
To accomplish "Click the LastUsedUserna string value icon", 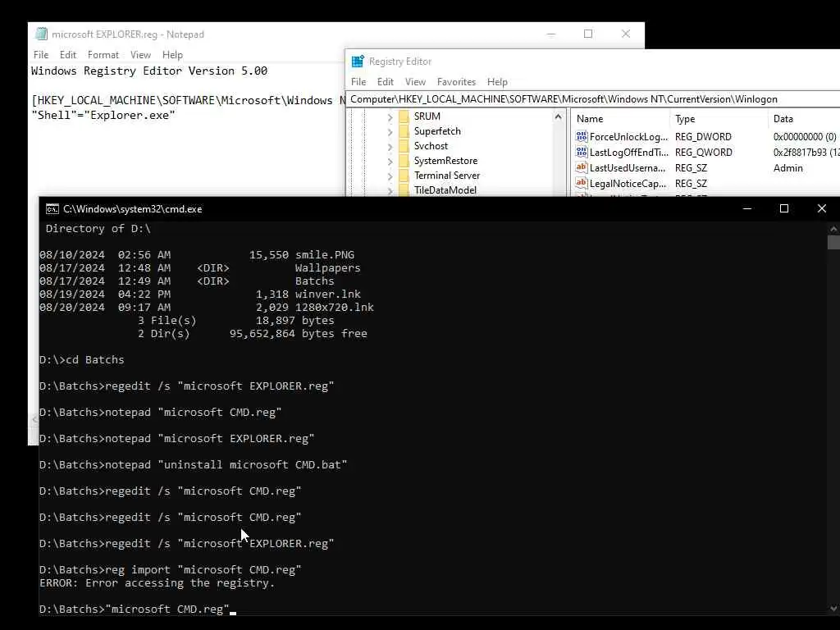I will (x=582, y=167).
